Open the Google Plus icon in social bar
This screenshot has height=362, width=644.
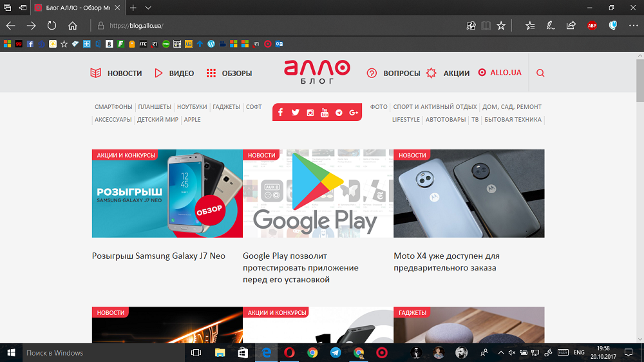point(354,113)
